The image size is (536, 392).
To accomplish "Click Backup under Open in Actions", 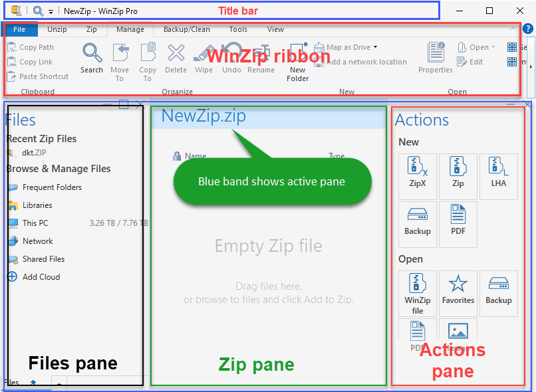I will point(499,294).
